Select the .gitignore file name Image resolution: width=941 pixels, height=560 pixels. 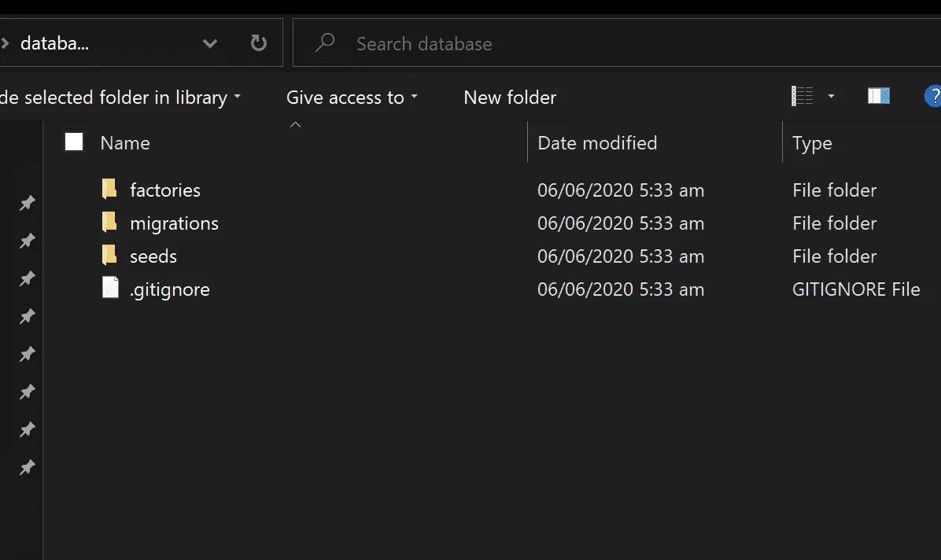[169, 290]
